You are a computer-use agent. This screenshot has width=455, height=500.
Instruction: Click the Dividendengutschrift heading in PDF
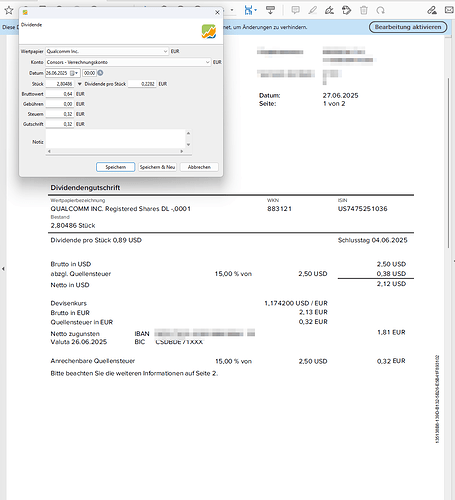[x=85, y=188]
